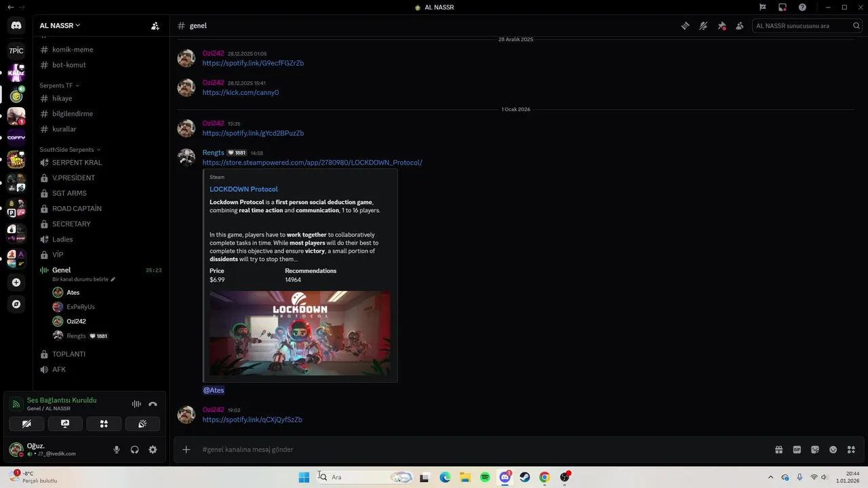Image resolution: width=868 pixels, height=488 pixels.
Task: Open AL NASSR server dropdown menu
Action: [x=60, y=25]
